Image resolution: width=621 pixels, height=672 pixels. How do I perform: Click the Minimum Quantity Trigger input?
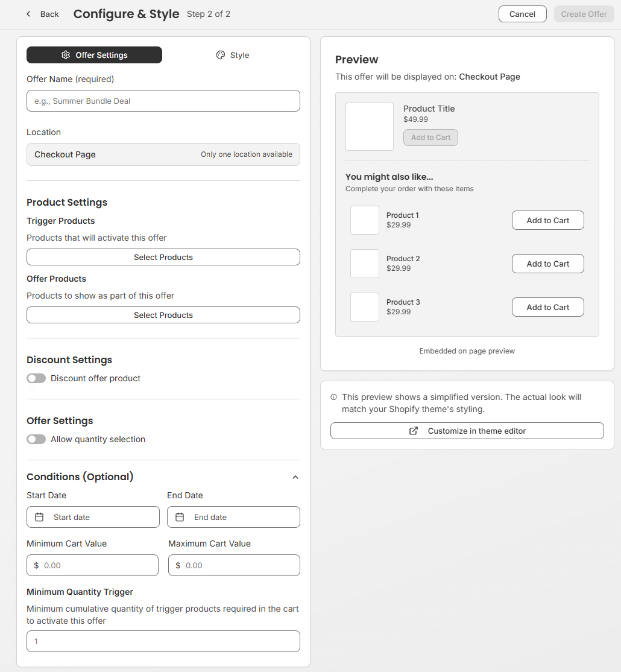pyautogui.click(x=163, y=641)
